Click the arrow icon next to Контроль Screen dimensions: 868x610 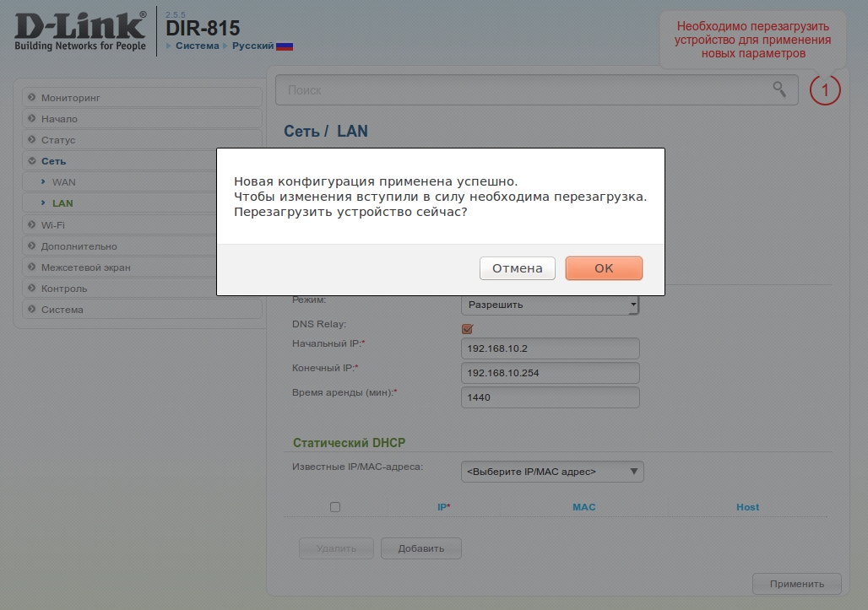(32, 289)
